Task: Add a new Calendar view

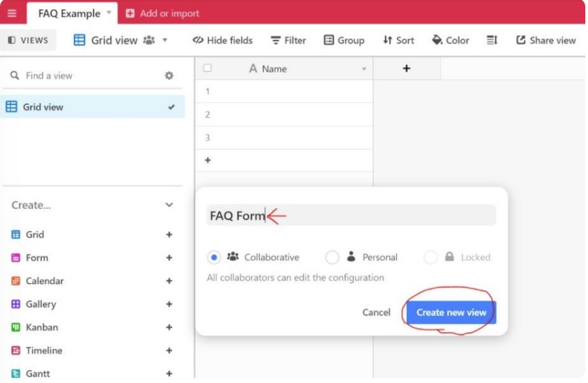Action: click(169, 281)
